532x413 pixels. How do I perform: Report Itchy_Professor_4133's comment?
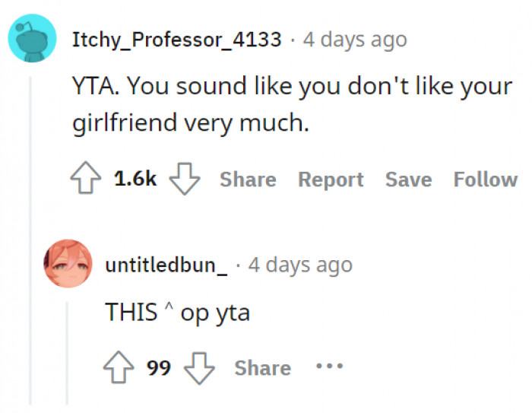tap(331, 179)
